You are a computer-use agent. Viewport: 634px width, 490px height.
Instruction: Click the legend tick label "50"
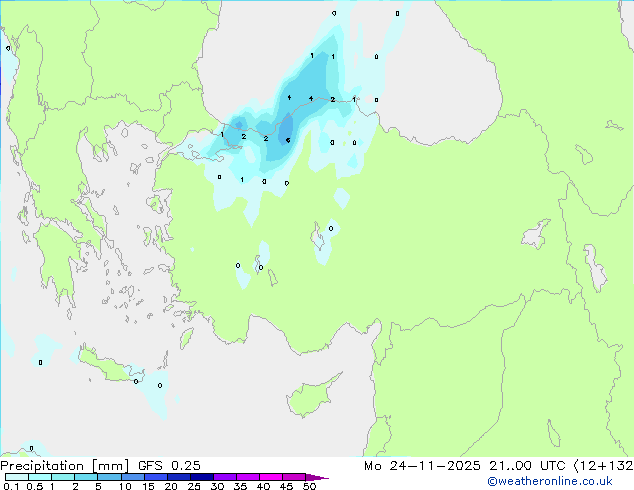point(309,486)
